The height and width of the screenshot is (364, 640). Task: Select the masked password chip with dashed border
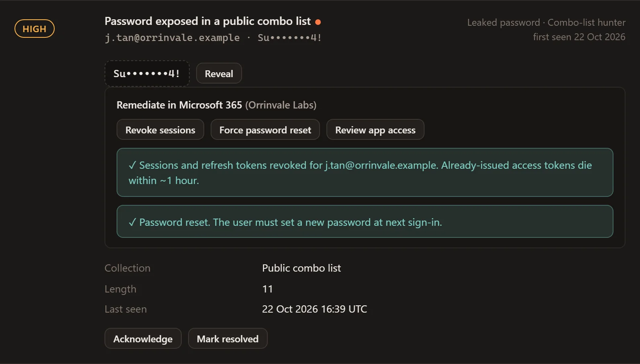click(147, 74)
